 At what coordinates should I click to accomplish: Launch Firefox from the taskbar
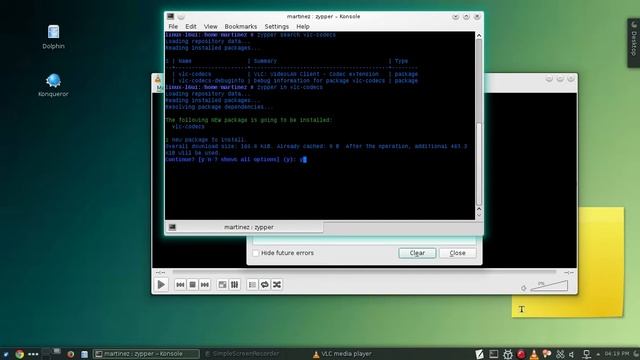pos(71,354)
